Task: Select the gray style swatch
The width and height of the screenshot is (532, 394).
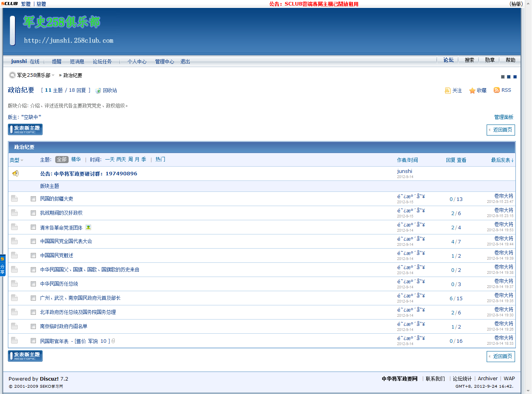Action: 503,77
